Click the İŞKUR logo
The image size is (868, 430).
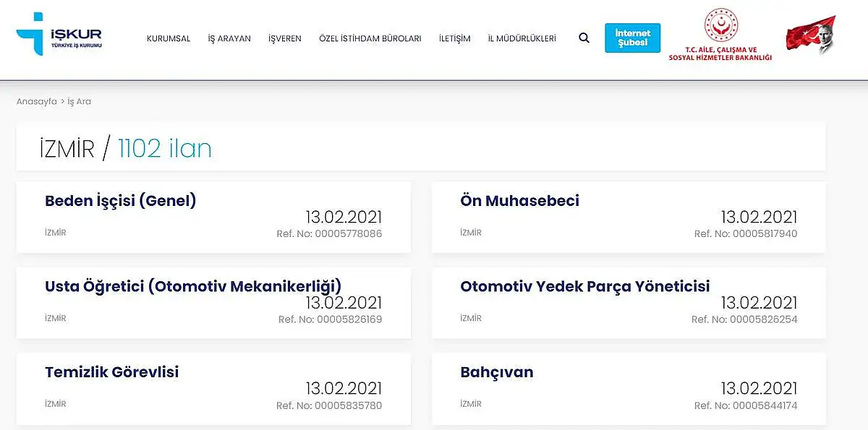[59, 34]
